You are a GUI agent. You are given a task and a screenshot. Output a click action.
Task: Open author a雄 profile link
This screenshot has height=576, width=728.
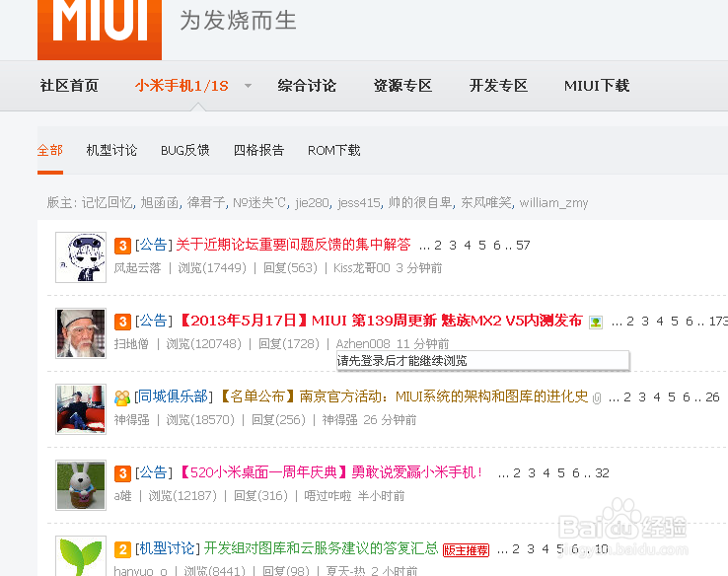pyautogui.click(x=123, y=496)
